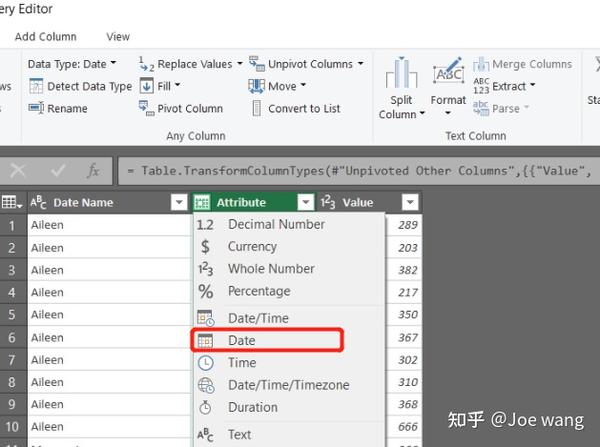600x447 pixels.
Task: Click the Pivot Column icon
Action: (147, 108)
